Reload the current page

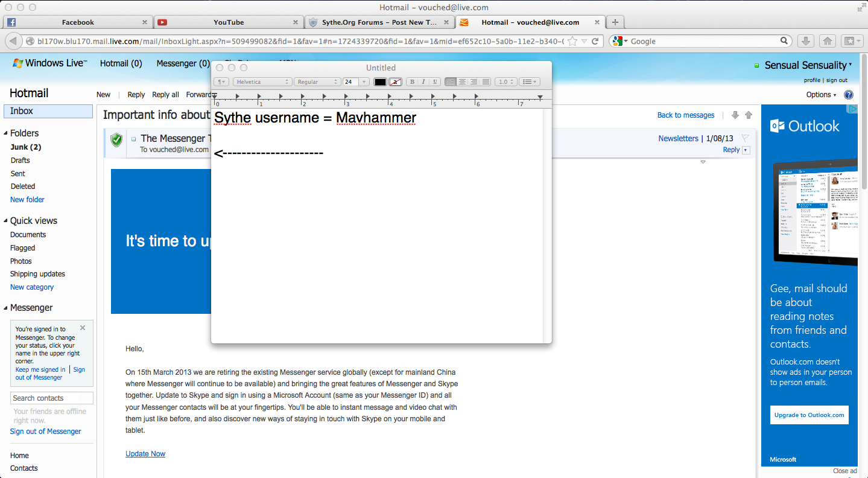coord(595,41)
